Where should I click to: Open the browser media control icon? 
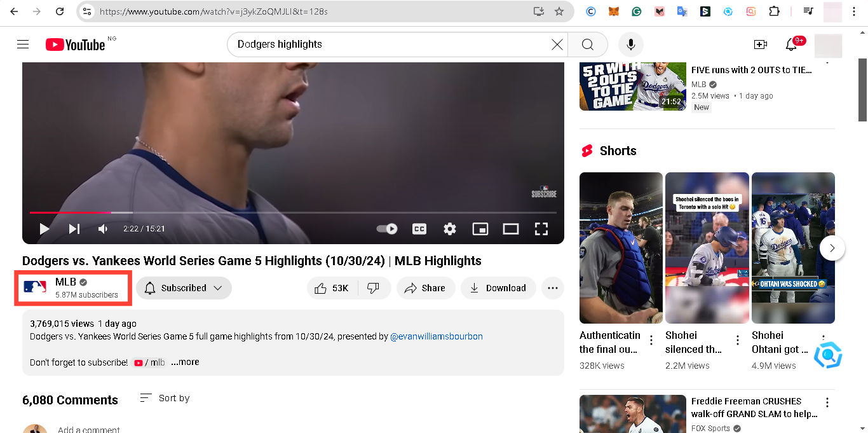point(808,11)
